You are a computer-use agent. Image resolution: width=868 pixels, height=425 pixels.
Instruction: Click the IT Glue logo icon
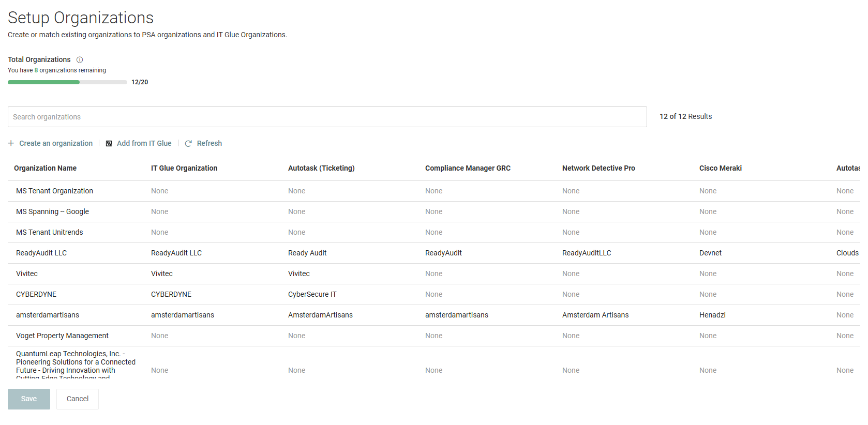(x=109, y=144)
